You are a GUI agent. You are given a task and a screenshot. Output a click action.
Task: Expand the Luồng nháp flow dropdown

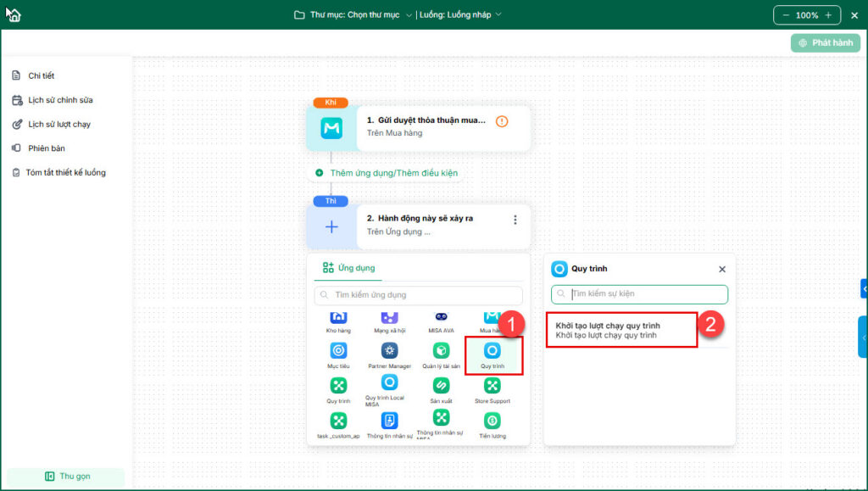pyautogui.click(x=460, y=15)
